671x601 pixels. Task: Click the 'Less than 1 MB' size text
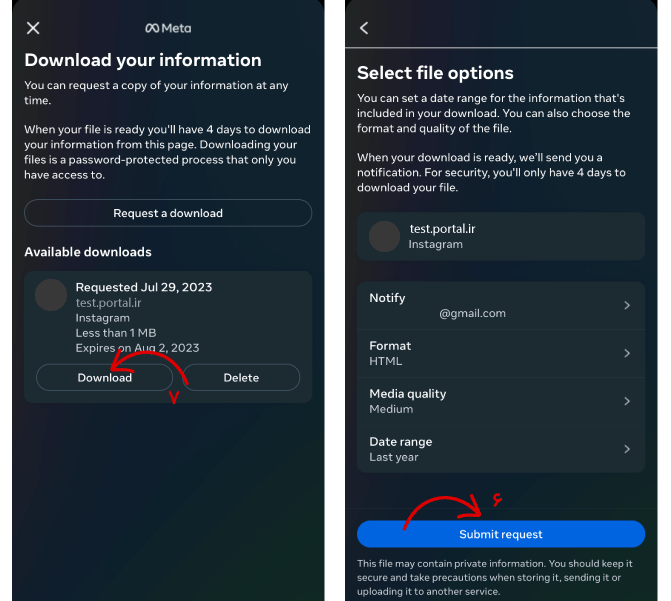(116, 333)
